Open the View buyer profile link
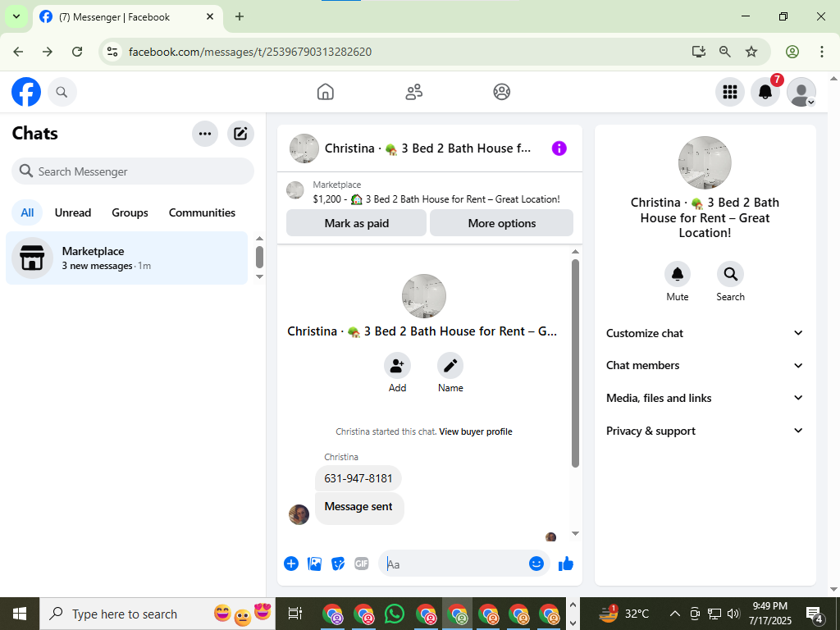This screenshot has height=630, width=840. pos(476,431)
